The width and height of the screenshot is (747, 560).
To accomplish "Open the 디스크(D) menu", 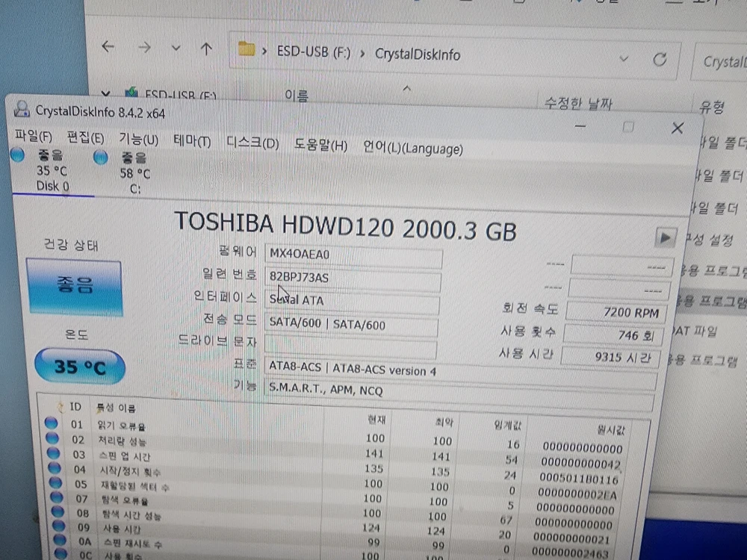I will coord(252,143).
